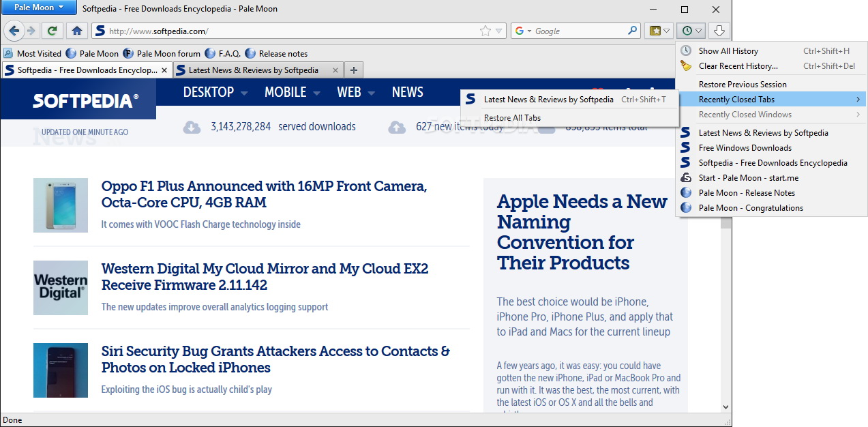Click 'It comes with VOOC Flash Charge' subtitle

pyautogui.click(x=200, y=224)
